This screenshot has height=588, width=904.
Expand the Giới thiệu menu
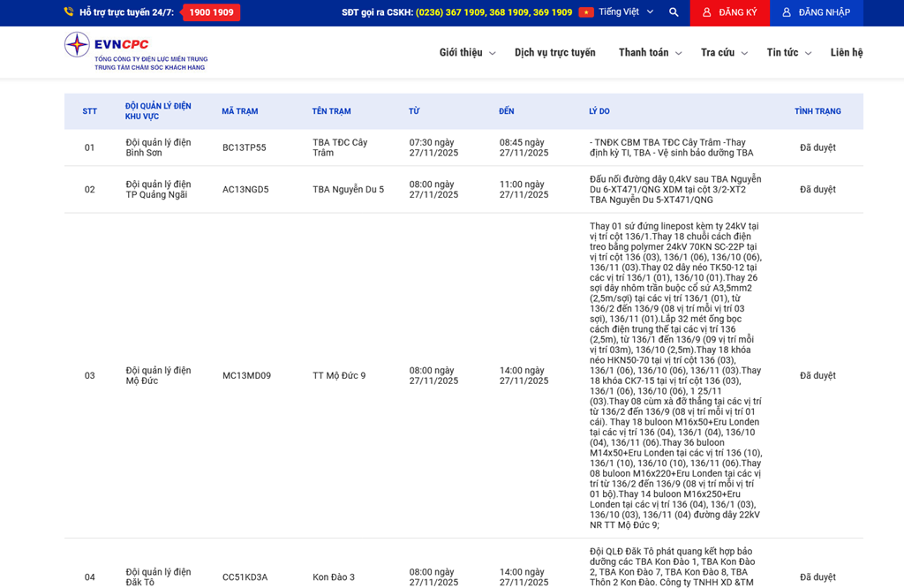coord(467,53)
